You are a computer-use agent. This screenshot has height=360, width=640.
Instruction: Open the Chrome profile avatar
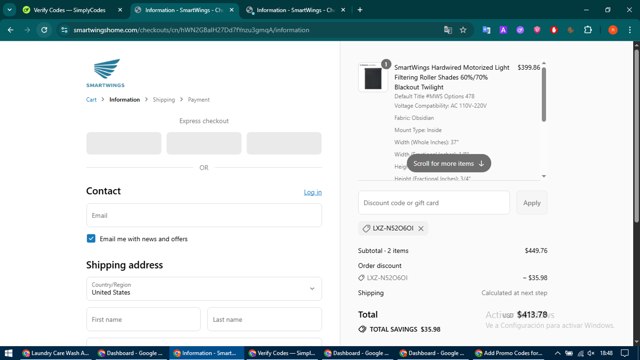[613, 30]
